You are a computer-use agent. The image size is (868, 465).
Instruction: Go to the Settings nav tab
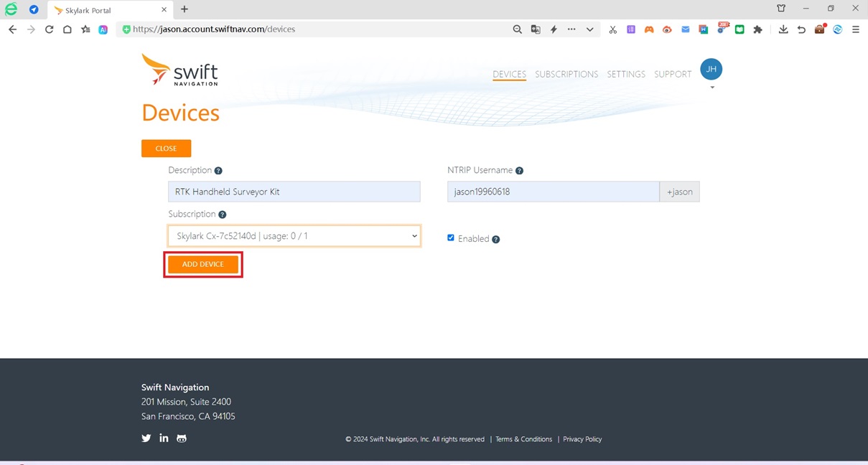pyautogui.click(x=626, y=74)
